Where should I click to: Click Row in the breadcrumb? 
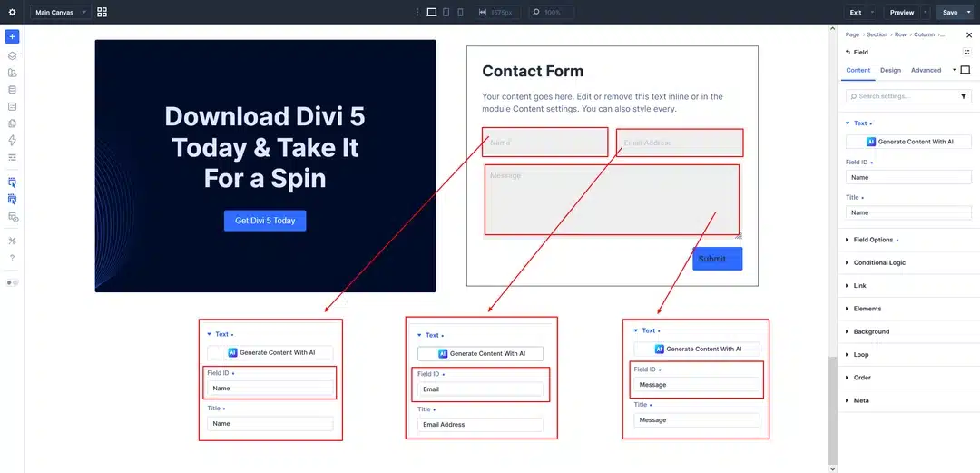coord(900,35)
